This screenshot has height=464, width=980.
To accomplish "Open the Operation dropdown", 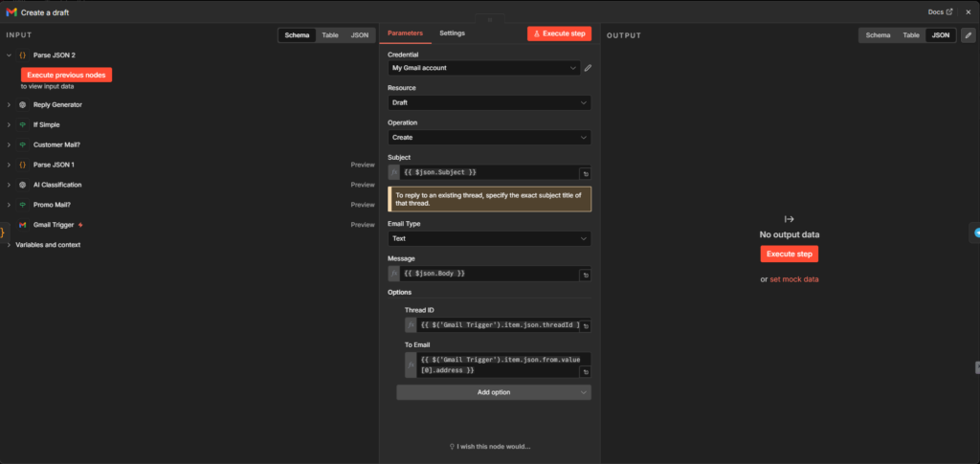I will click(489, 138).
